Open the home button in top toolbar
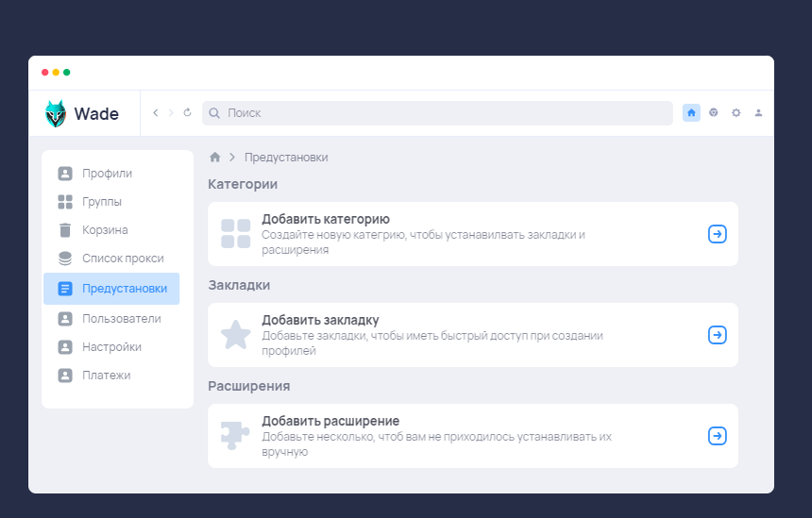This screenshot has height=518, width=812. tap(691, 113)
